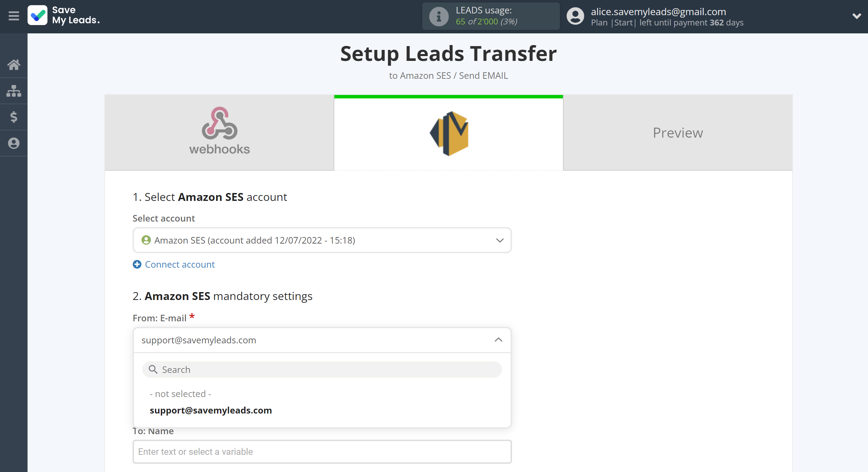The width and height of the screenshot is (868, 472).
Task: Open the Home sidebar icon
Action: point(14,65)
